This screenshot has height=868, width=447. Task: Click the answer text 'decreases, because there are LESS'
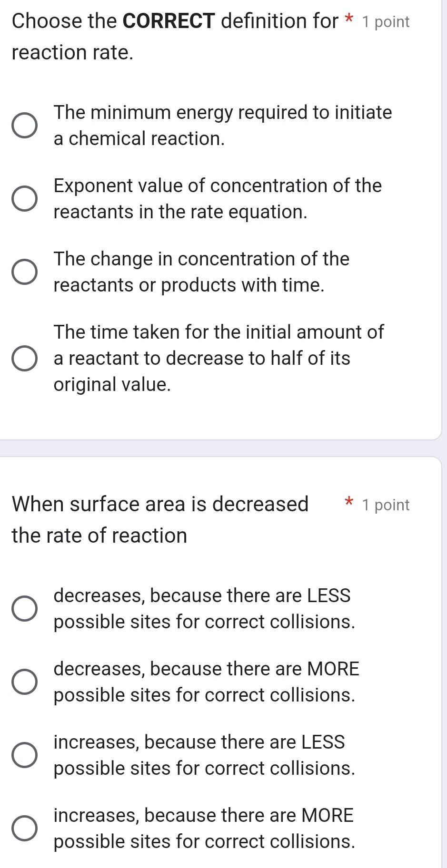[x=202, y=595]
